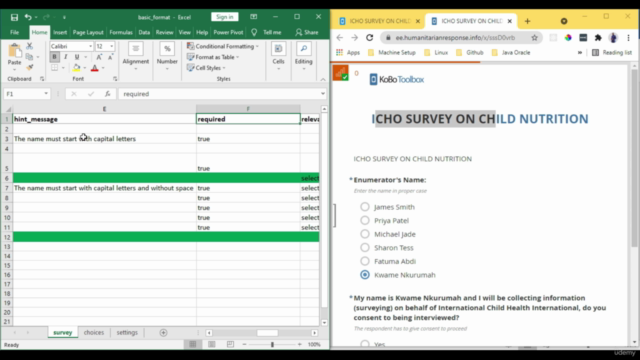
Task: Open the File tab
Action: point(15,32)
